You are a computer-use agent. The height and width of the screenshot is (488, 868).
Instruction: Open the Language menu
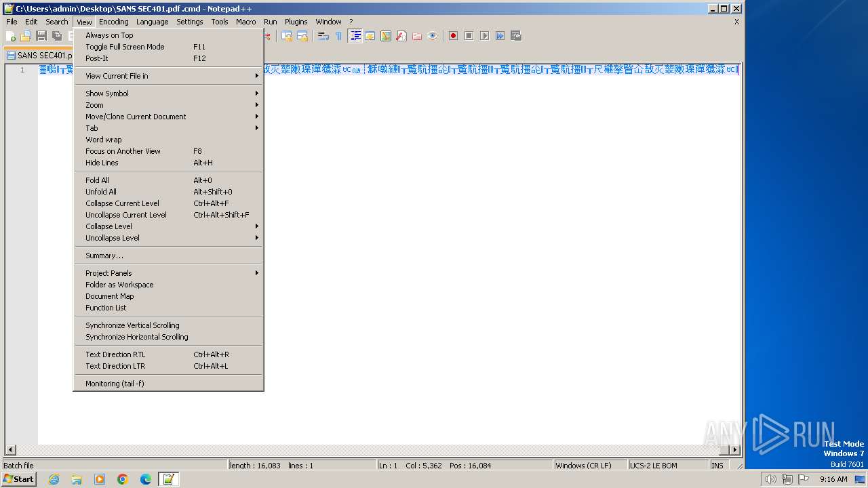click(x=152, y=22)
